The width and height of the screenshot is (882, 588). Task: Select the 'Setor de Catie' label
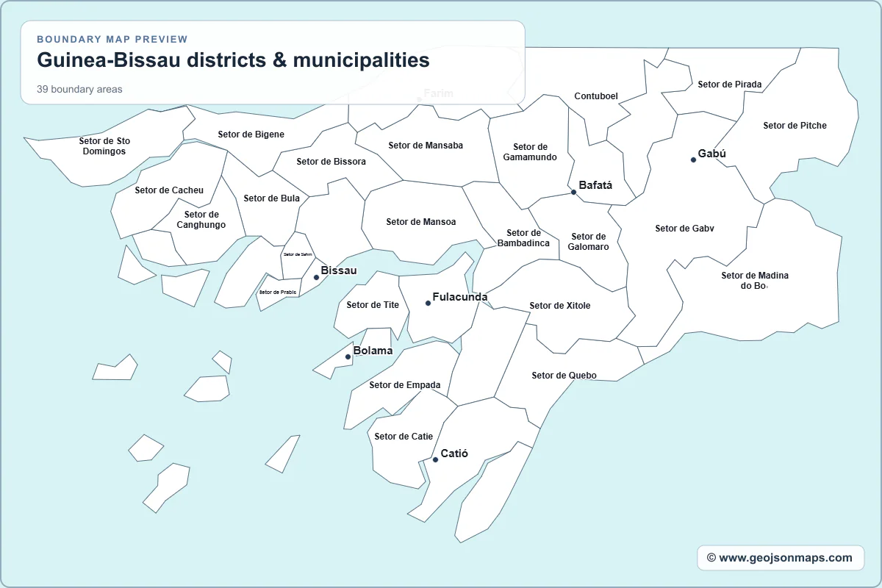click(404, 437)
